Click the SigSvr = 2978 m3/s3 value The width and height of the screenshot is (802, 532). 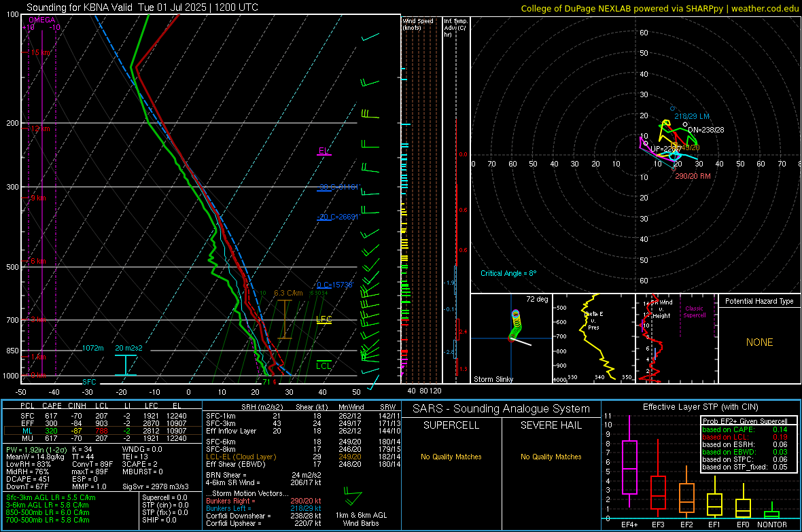[x=156, y=486]
